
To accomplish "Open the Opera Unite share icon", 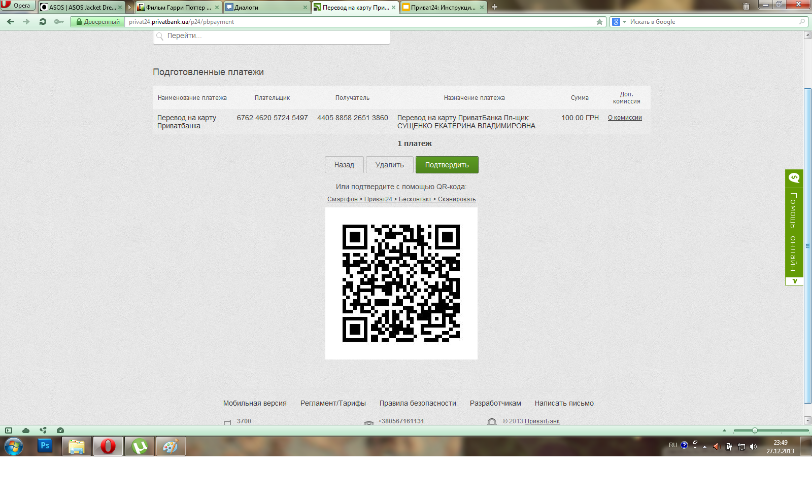I will 43,430.
